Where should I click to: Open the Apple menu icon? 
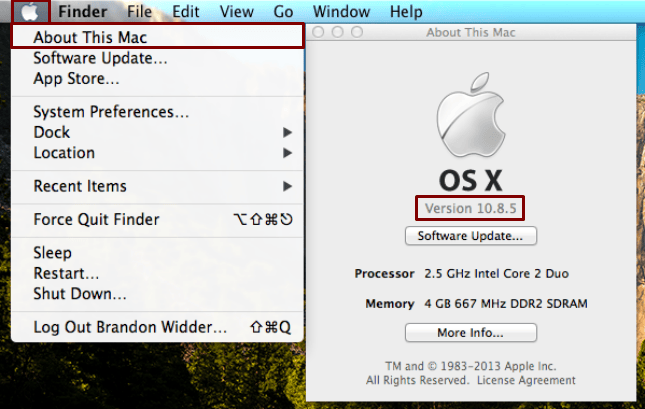[30, 12]
